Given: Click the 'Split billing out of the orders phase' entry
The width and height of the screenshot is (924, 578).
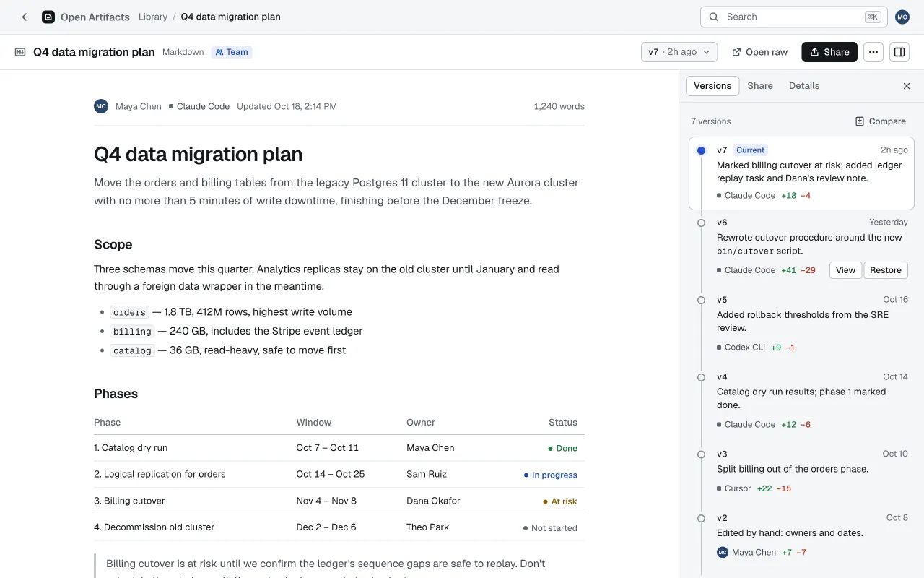Looking at the screenshot, I should 793,469.
